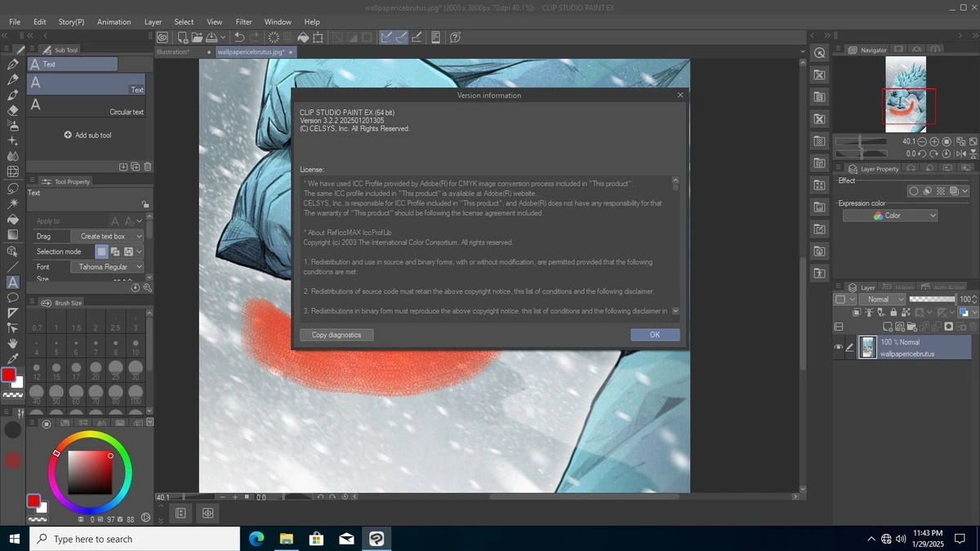
Task: Open Drag 'Create text box' dropdown
Action: click(x=106, y=236)
